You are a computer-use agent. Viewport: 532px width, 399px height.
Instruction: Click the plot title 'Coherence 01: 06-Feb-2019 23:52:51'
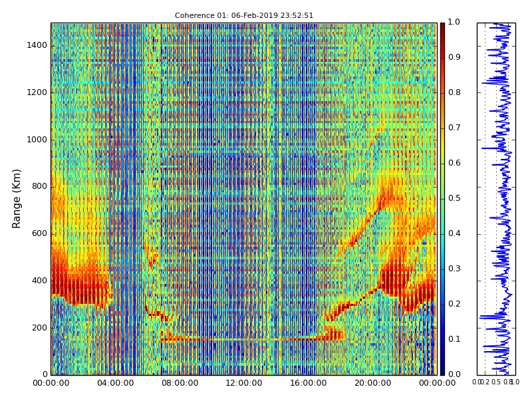pyautogui.click(x=244, y=15)
